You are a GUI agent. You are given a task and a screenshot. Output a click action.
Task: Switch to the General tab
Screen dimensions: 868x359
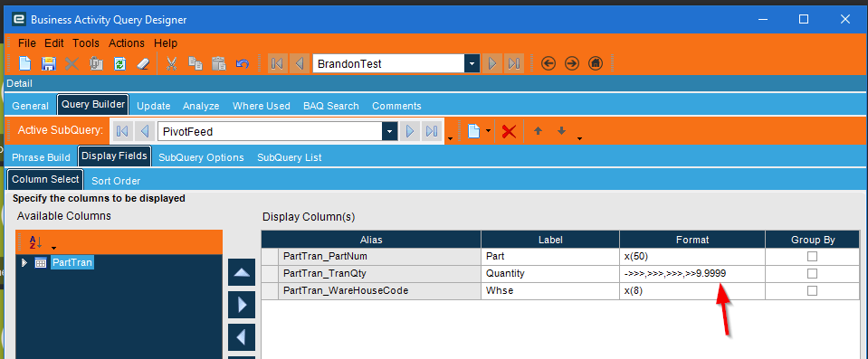(31, 106)
